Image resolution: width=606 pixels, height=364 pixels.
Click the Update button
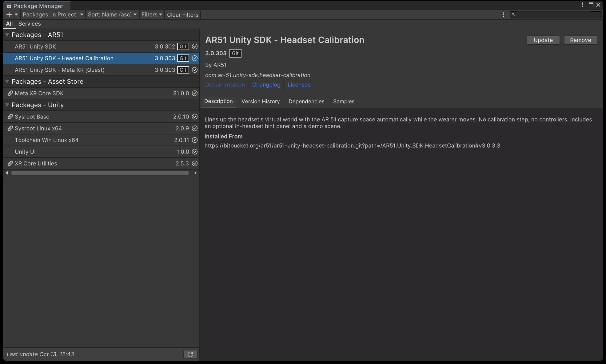[x=543, y=40]
